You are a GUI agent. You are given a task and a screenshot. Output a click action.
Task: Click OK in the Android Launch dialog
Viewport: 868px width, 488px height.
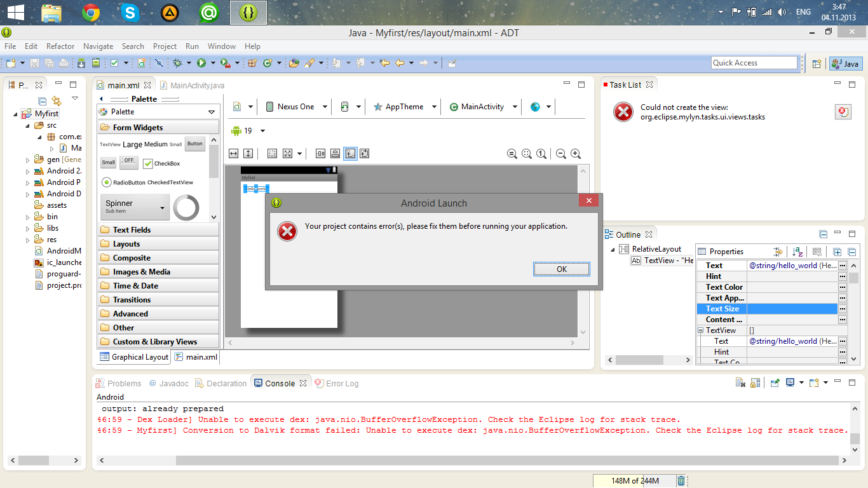[562, 269]
